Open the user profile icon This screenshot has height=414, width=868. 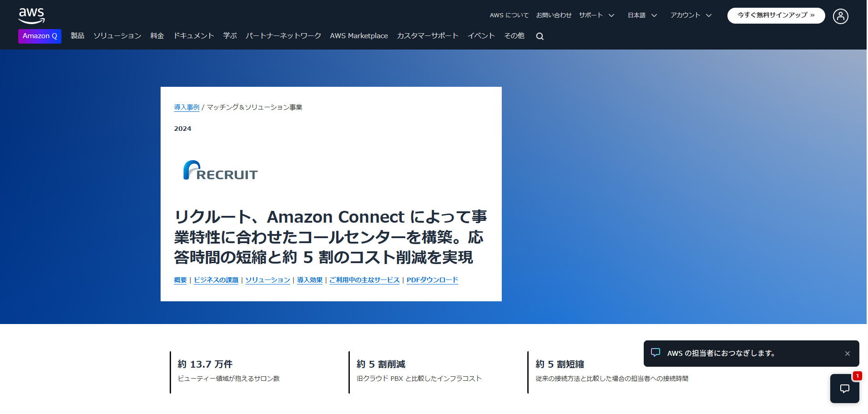coord(840,16)
